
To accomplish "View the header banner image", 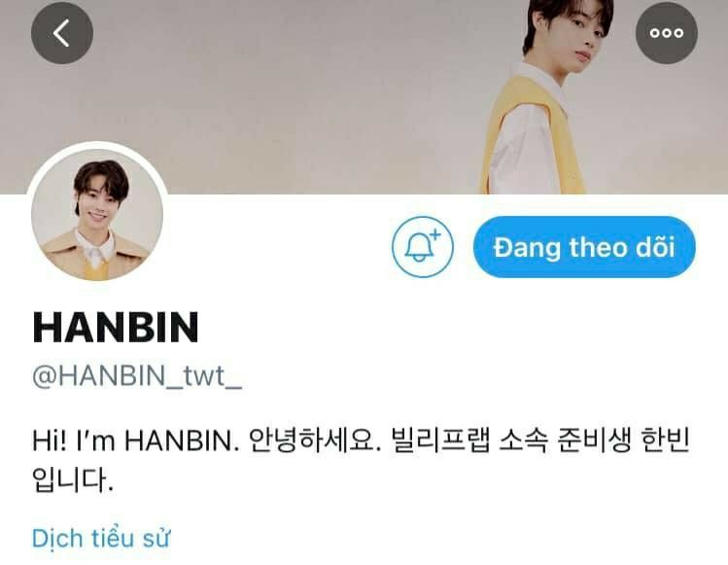I will tap(364, 96).
